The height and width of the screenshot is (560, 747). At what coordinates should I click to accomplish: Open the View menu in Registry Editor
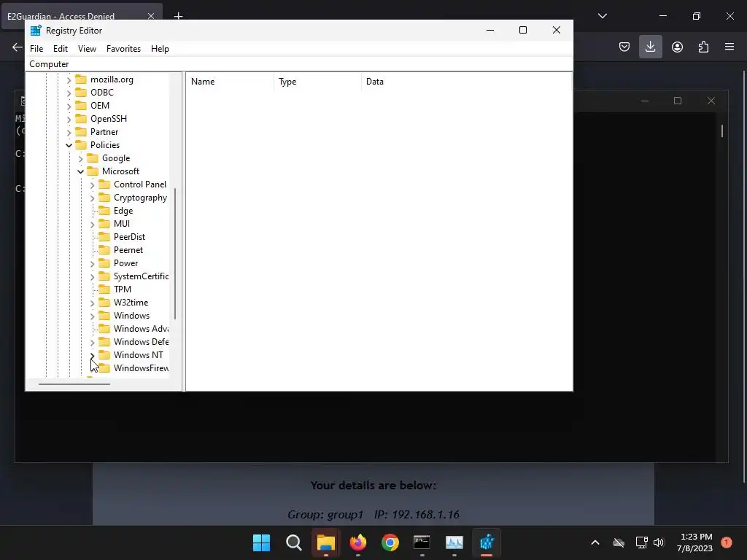pyautogui.click(x=88, y=49)
